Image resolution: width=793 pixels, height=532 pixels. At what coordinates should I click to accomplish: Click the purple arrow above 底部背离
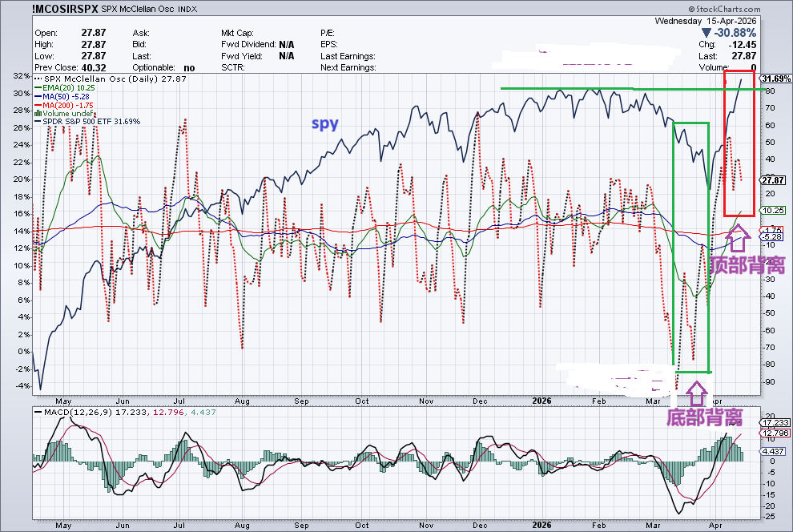[696, 390]
